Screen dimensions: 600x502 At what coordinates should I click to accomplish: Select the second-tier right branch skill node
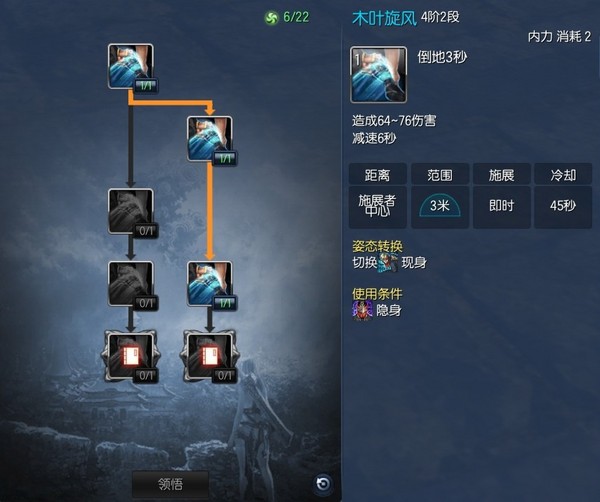coord(210,139)
